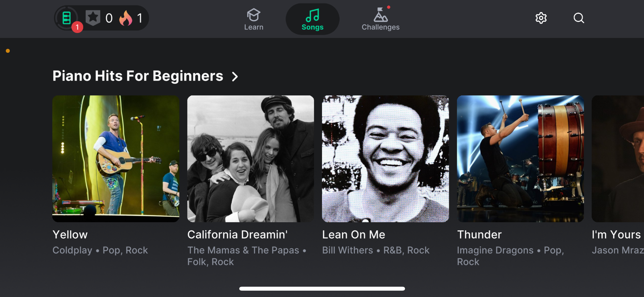Choose the Thunder album cover image
Viewport: 644px width, 297px height.
pyautogui.click(x=520, y=159)
